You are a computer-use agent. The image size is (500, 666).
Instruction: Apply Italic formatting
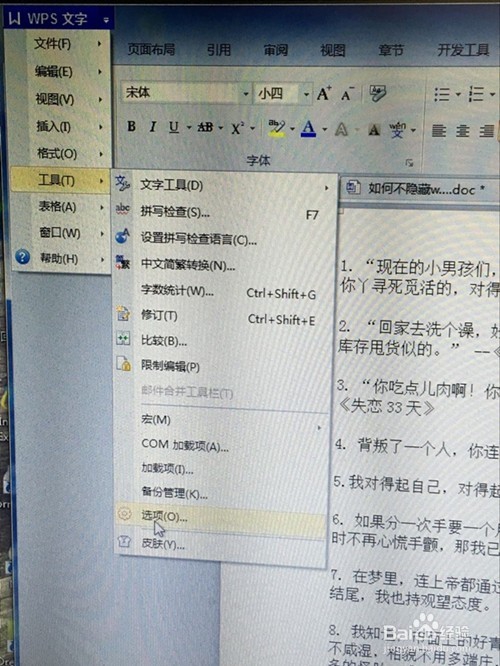(153, 127)
